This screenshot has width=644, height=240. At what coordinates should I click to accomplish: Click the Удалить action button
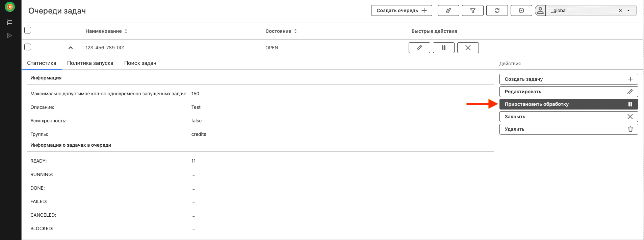coord(569,129)
